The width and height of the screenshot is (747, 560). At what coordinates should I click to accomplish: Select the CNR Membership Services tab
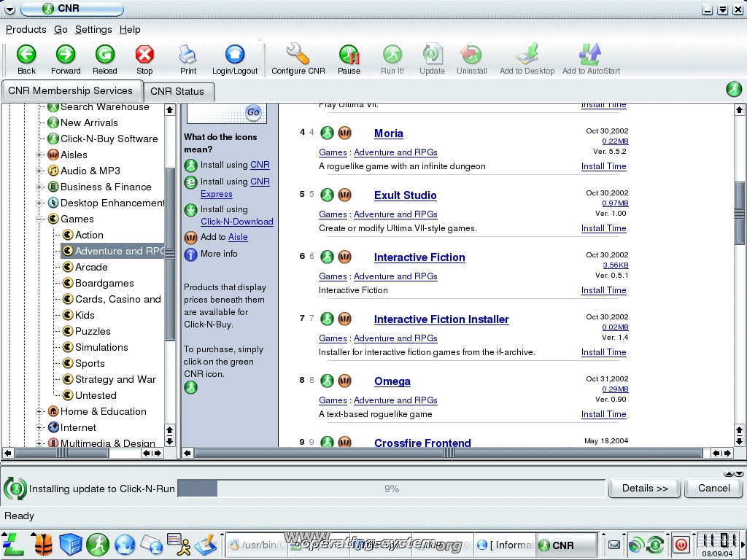(x=71, y=90)
